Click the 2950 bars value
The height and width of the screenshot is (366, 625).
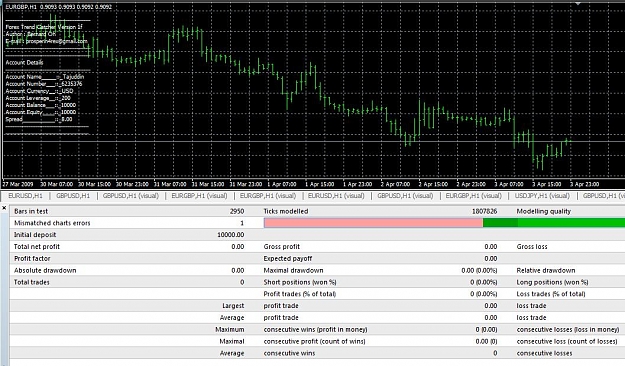(237, 211)
